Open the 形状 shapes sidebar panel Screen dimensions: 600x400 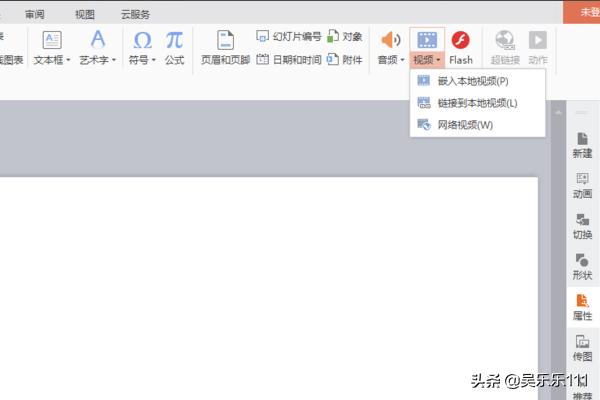[582, 267]
